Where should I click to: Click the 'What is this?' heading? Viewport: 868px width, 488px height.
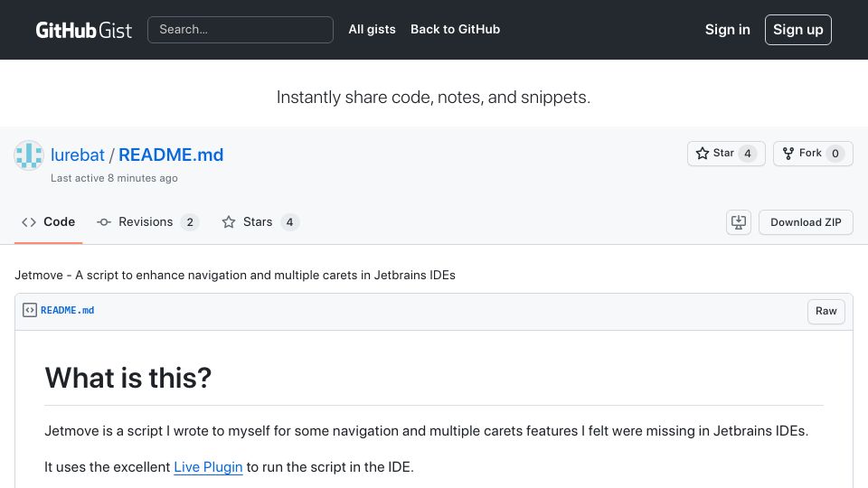coord(127,378)
